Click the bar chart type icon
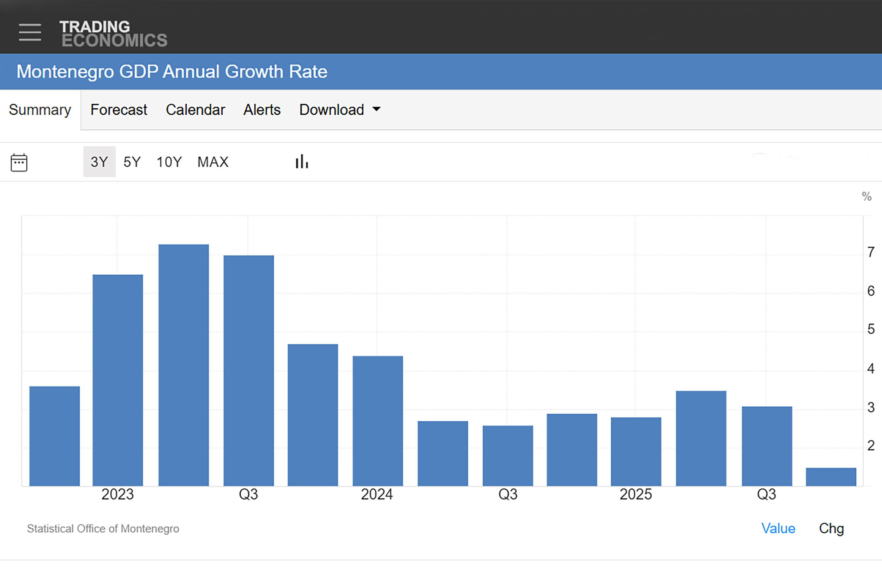This screenshot has height=588, width=882. 302,162
